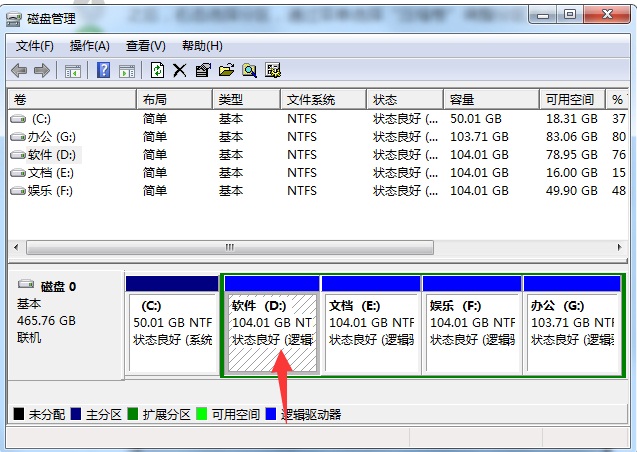Click NTFS in the (C:) row
Image resolution: width=637 pixels, height=452 pixels.
[x=302, y=119]
